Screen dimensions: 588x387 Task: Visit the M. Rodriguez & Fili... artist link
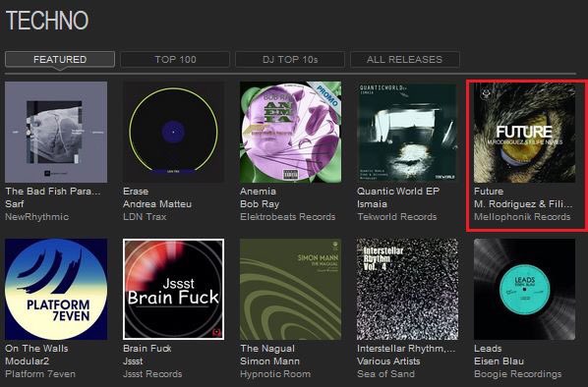click(x=523, y=203)
